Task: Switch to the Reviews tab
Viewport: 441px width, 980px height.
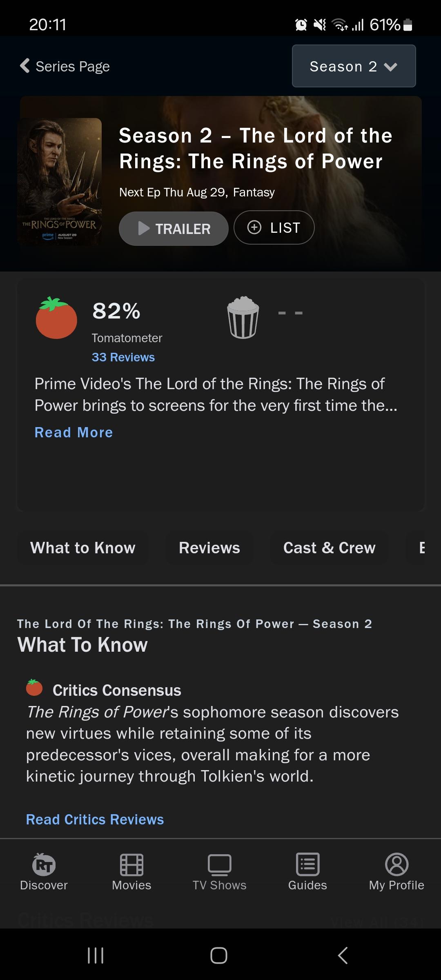Action: (x=209, y=548)
